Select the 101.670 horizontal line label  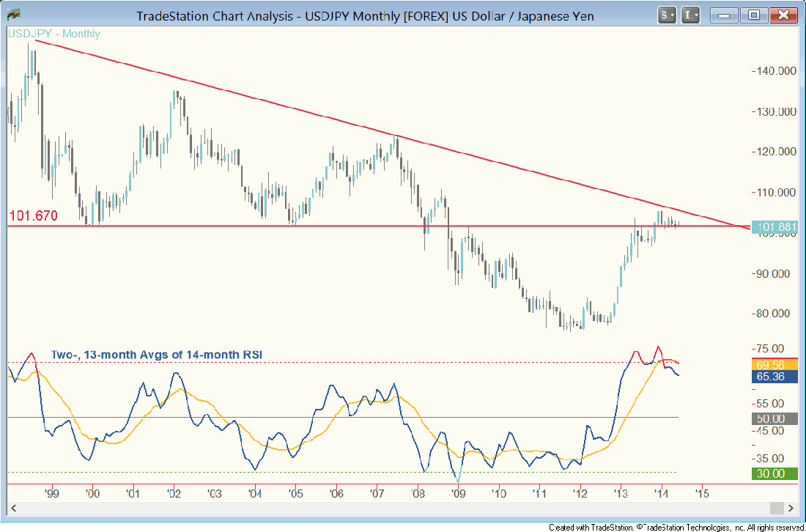point(33,216)
